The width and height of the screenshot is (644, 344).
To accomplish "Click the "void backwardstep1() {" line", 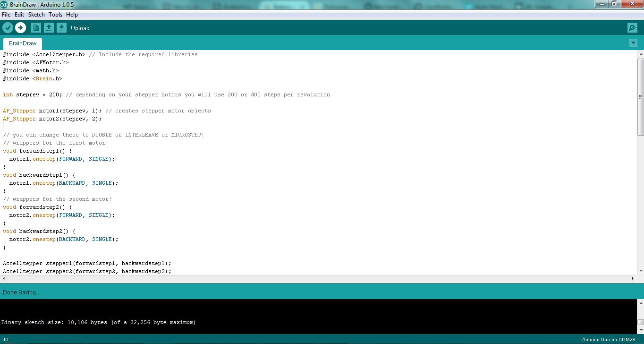I will tap(39, 175).
